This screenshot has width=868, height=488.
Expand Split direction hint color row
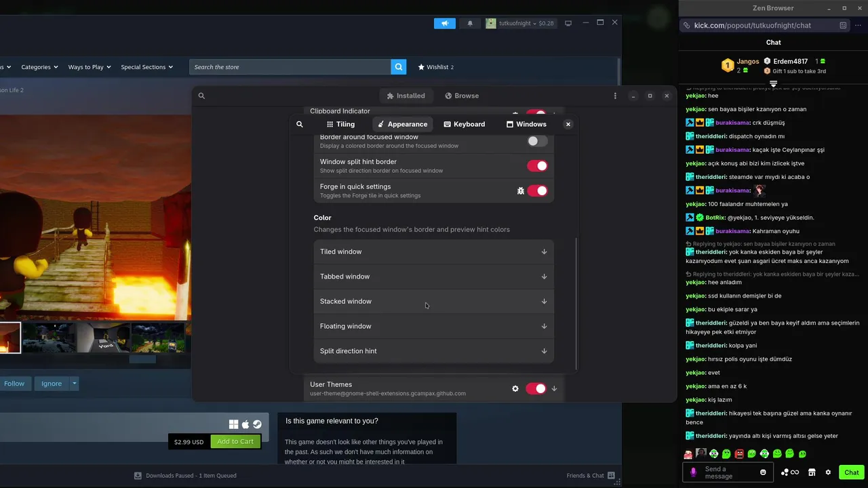click(434, 351)
